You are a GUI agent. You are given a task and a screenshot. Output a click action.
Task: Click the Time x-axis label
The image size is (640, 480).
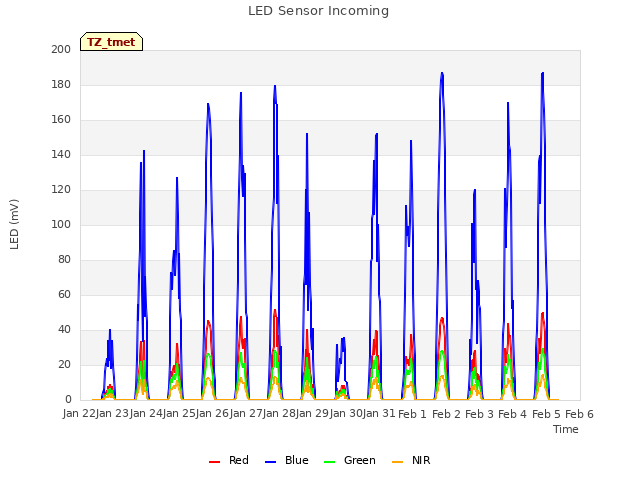566,429
